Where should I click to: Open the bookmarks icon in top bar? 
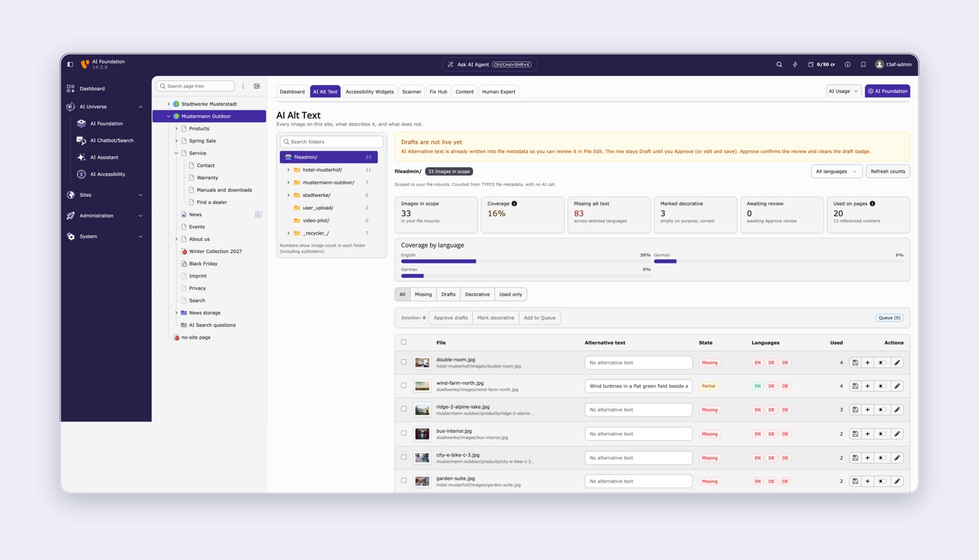(863, 64)
